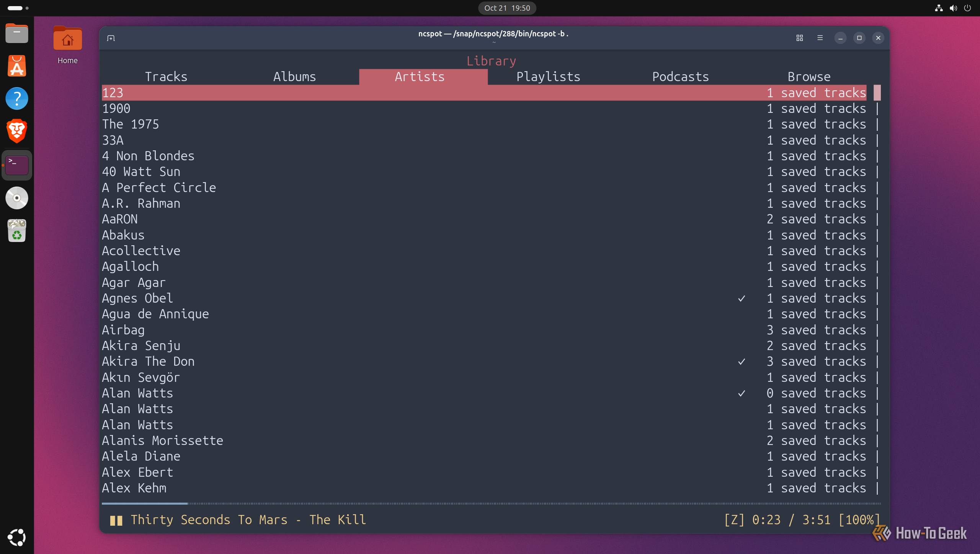Launch Brave browser from the dock
980x554 pixels.
pyautogui.click(x=17, y=131)
